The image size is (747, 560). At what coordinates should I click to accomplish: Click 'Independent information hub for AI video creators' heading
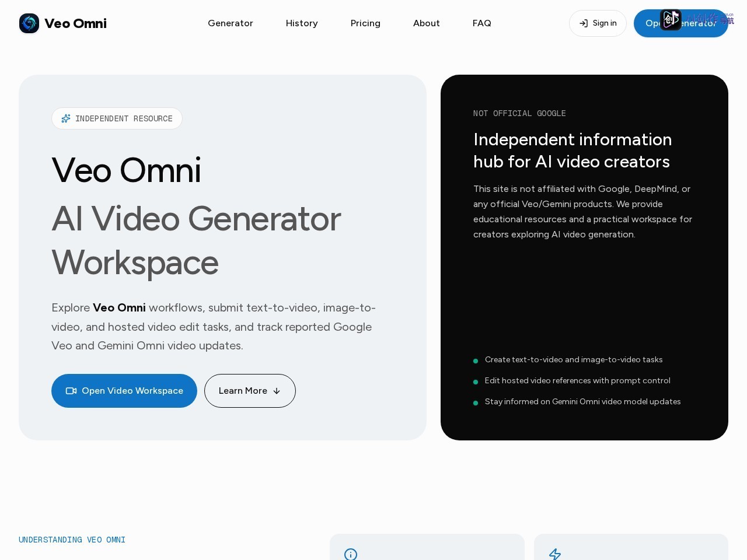coord(573,150)
